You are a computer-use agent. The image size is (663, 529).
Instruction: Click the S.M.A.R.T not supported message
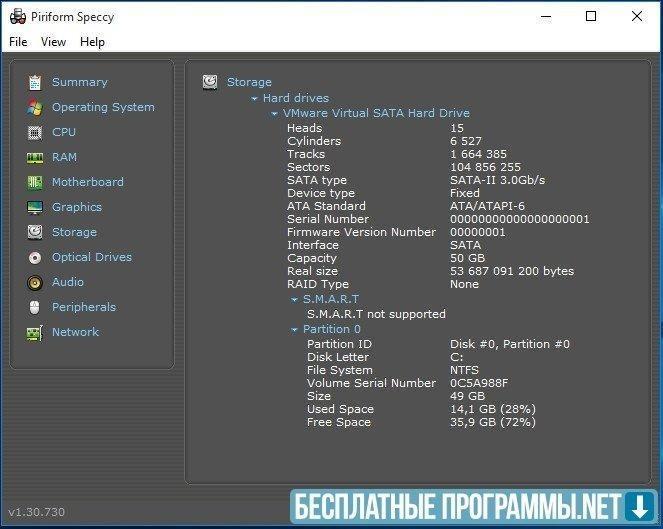[x=376, y=314]
